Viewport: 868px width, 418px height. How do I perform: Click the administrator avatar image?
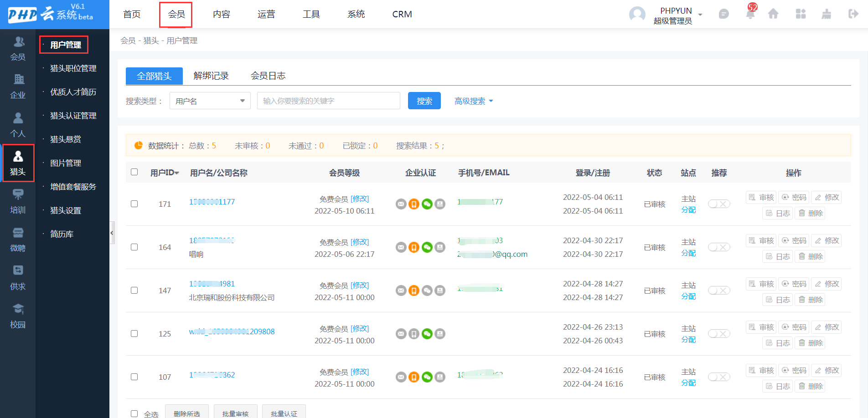[637, 15]
